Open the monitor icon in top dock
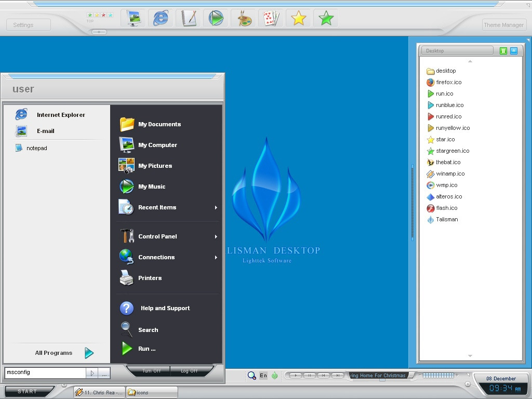Screen dimensions: 532x399 (134, 19)
